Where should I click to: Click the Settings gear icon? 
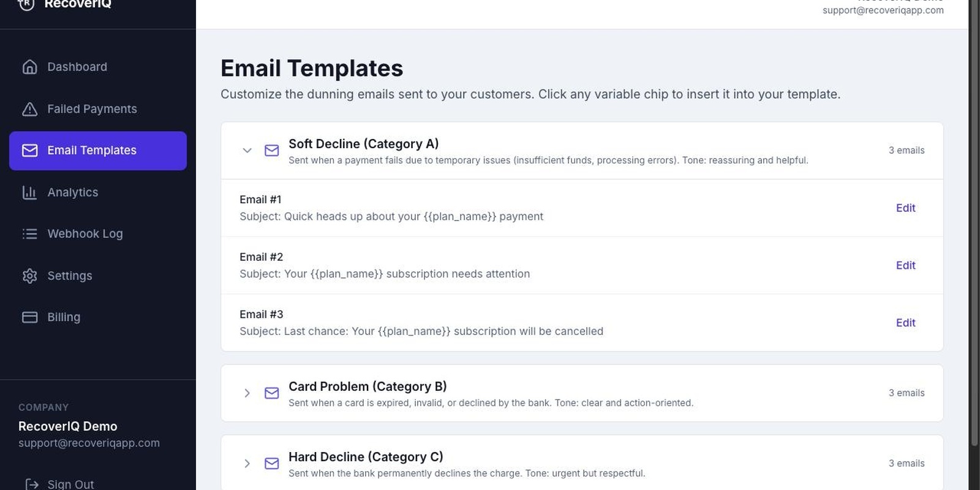coord(29,276)
